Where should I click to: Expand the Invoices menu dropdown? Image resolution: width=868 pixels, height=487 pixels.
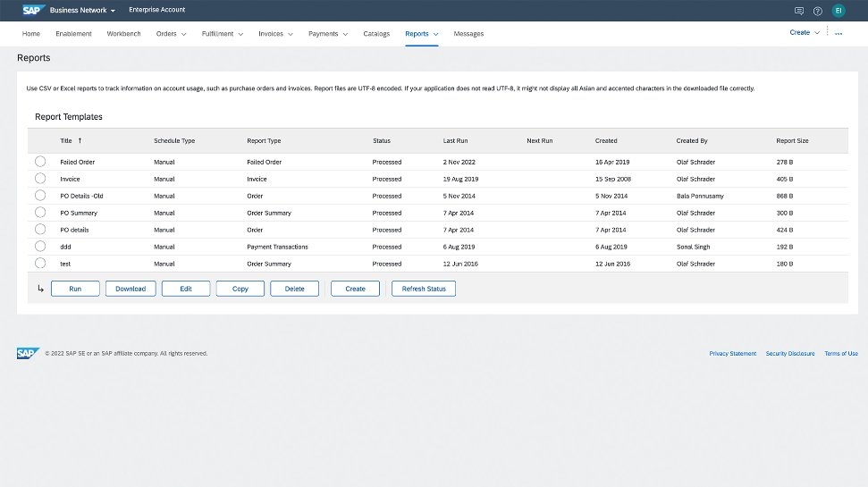275,34
